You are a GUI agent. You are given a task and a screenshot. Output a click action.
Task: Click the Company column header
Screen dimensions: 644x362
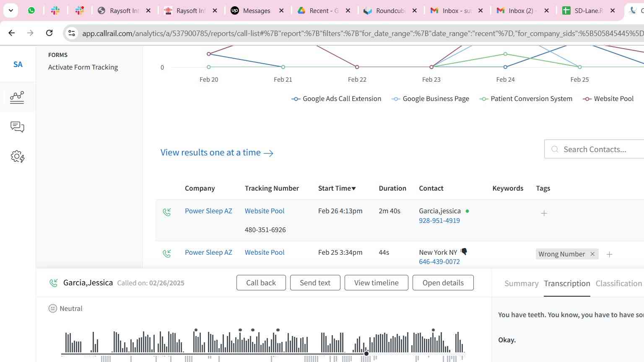[200, 188]
